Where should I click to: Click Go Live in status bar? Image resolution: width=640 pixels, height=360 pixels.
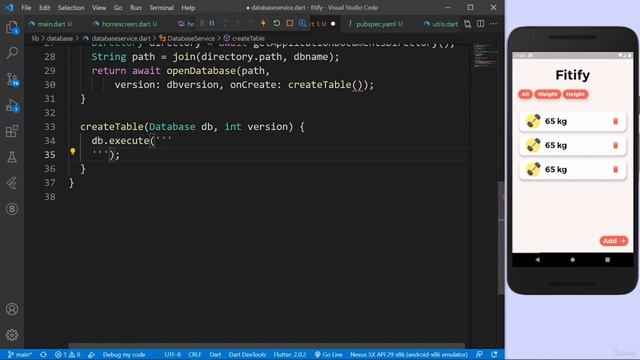pyautogui.click(x=329, y=355)
